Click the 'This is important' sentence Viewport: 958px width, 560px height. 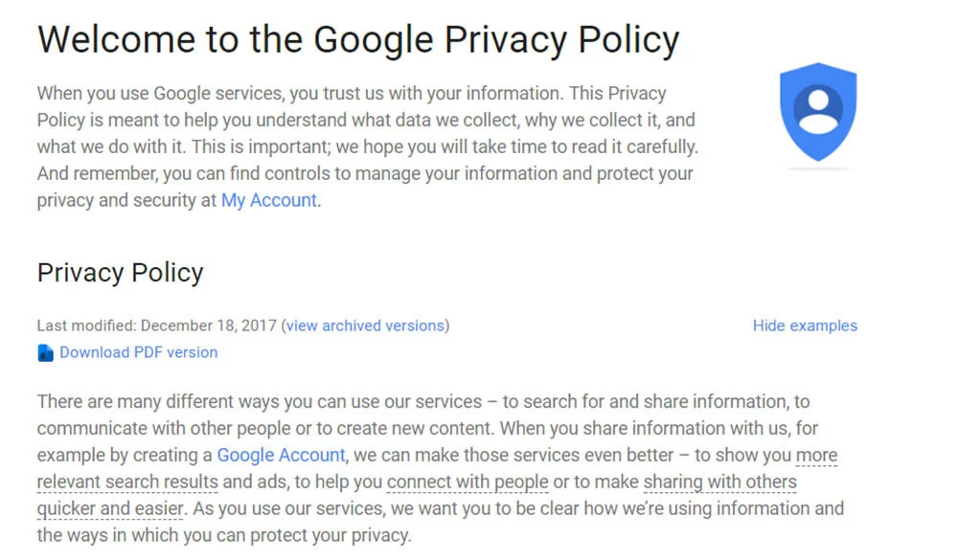pyautogui.click(x=445, y=147)
